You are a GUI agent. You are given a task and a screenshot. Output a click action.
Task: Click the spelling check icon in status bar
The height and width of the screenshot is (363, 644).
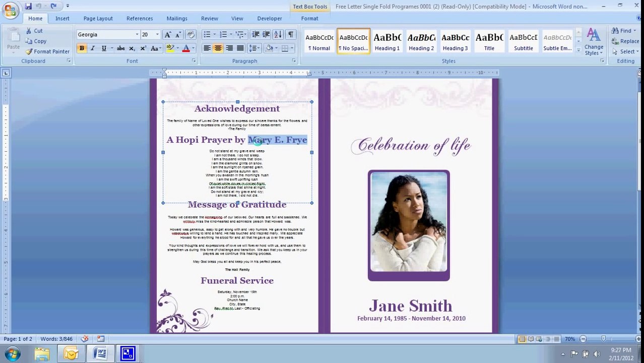[85, 339]
